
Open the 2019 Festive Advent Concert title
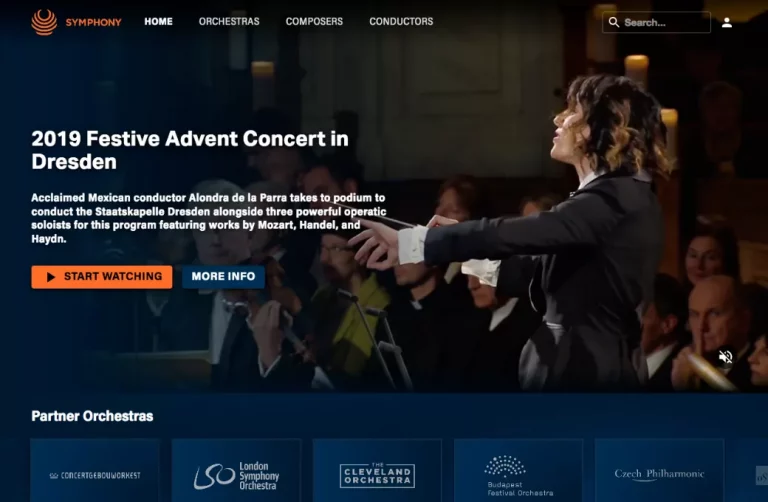190,150
